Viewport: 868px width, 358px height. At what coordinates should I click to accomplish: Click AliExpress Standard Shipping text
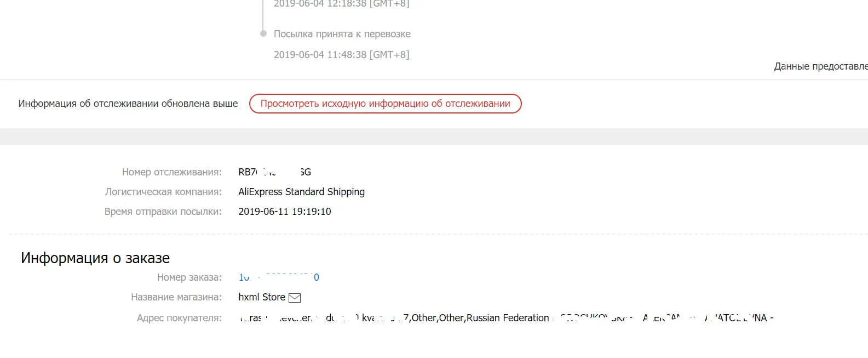[302, 192]
